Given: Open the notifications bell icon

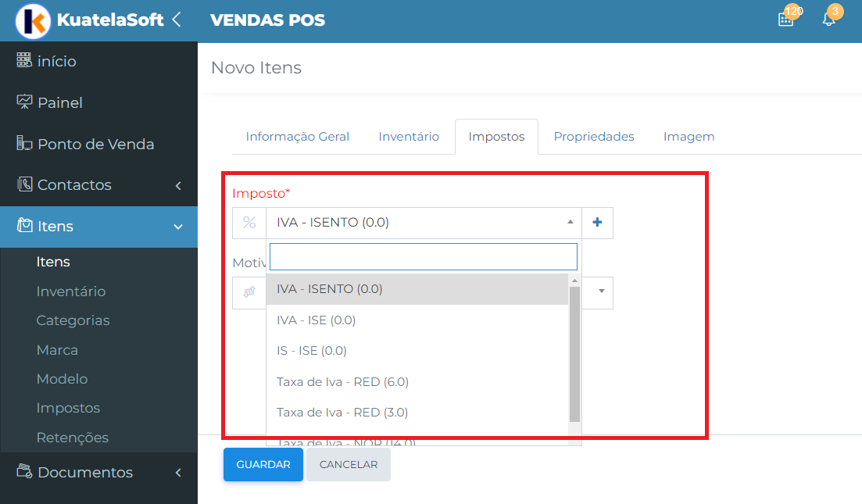Looking at the screenshot, I should click(x=828, y=20).
